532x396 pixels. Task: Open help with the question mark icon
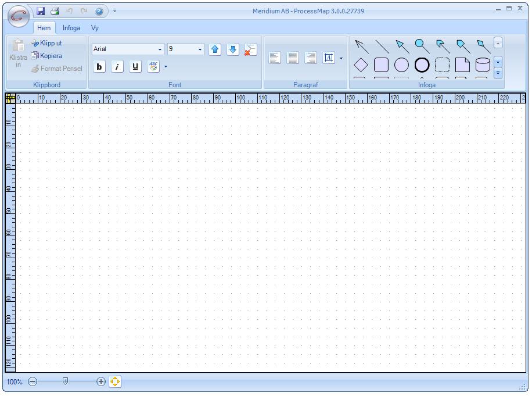tap(99, 12)
